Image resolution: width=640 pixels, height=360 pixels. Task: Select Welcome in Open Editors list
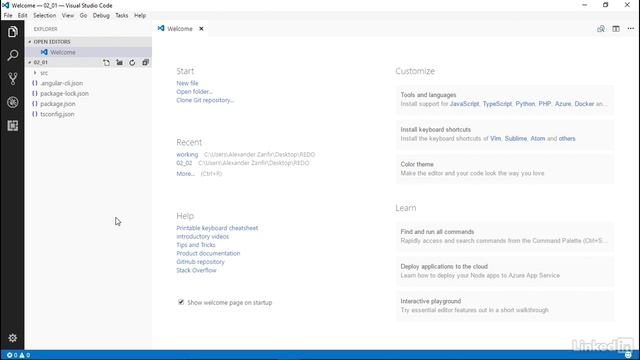[89, 52]
